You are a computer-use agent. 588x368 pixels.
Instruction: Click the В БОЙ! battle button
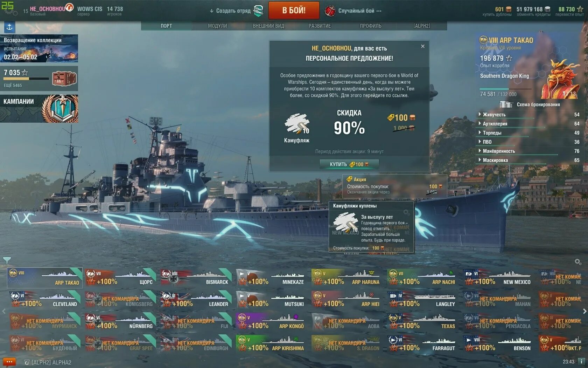click(294, 10)
